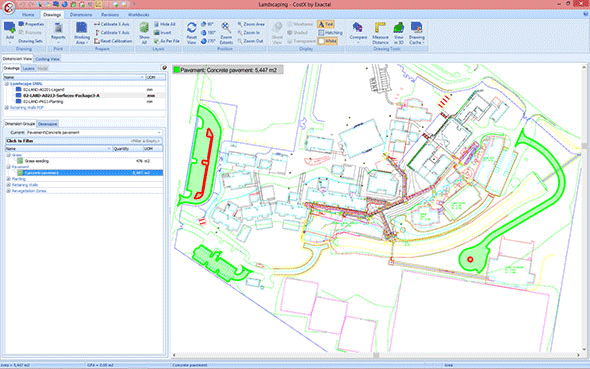This screenshot has width=590, height=369.
Task: Click the drawings list Name column header
Action: tap(74, 77)
